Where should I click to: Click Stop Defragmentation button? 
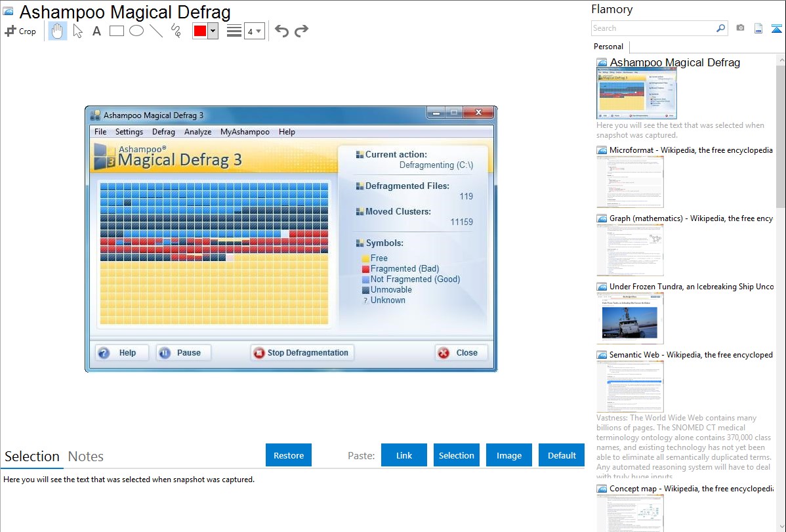coord(302,353)
